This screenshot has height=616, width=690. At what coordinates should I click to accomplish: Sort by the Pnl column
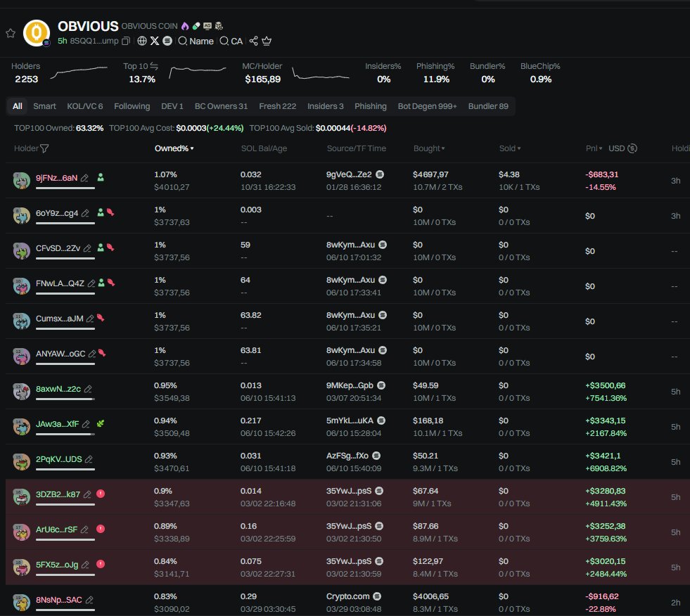click(x=594, y=148)
